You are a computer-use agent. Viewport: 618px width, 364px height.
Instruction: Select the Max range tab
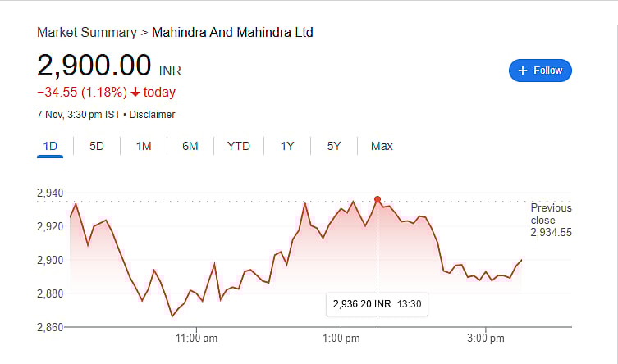[382, 146]
